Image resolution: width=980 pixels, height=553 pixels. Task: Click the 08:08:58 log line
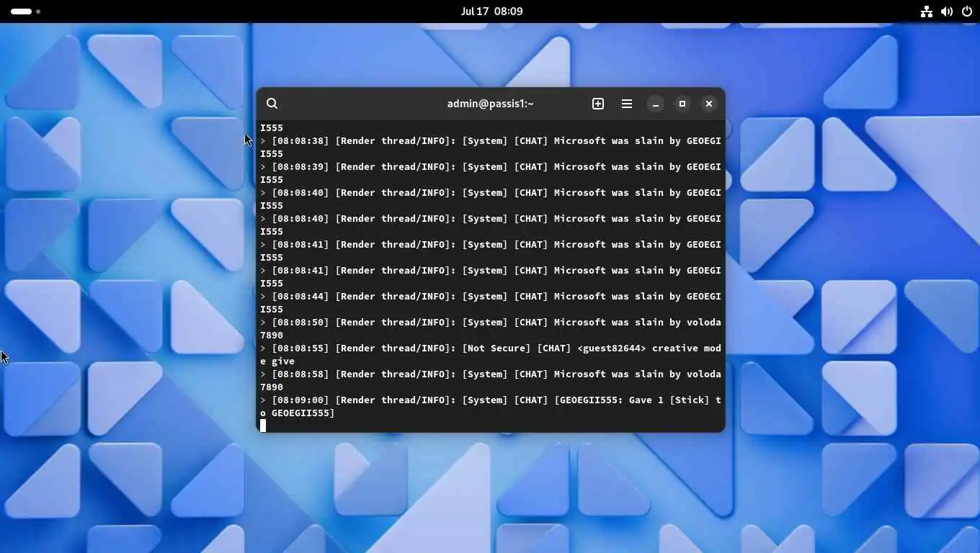[x=491, y=381]
